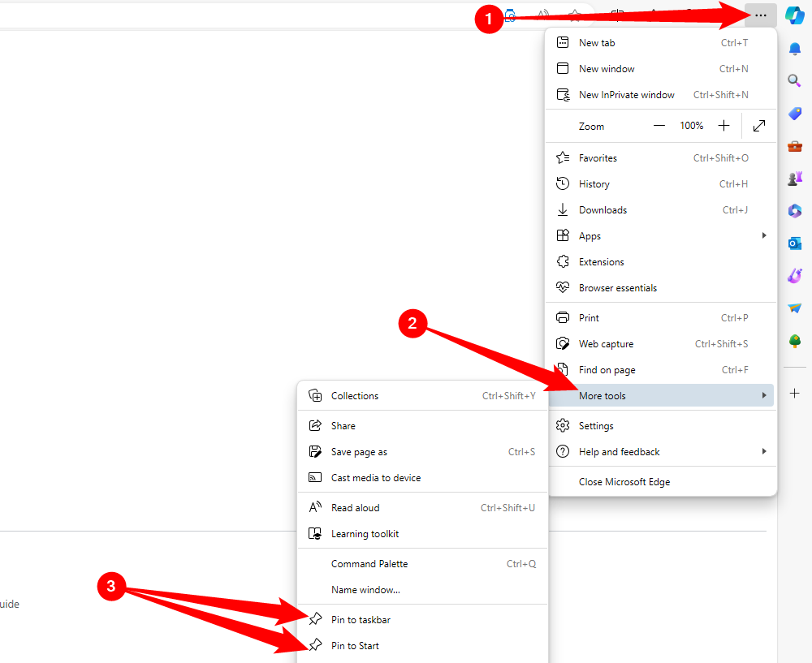Open the sidebar search icon
The height and width of the screenshot is (663, 812).
coord(794,80)
